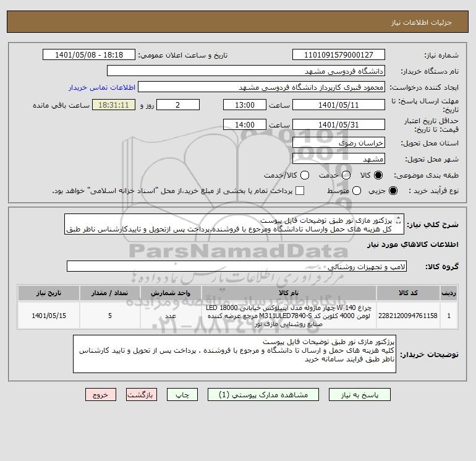Click the response deadline date 1401/05/11
The image size is (476, 461).
(339, 105)
